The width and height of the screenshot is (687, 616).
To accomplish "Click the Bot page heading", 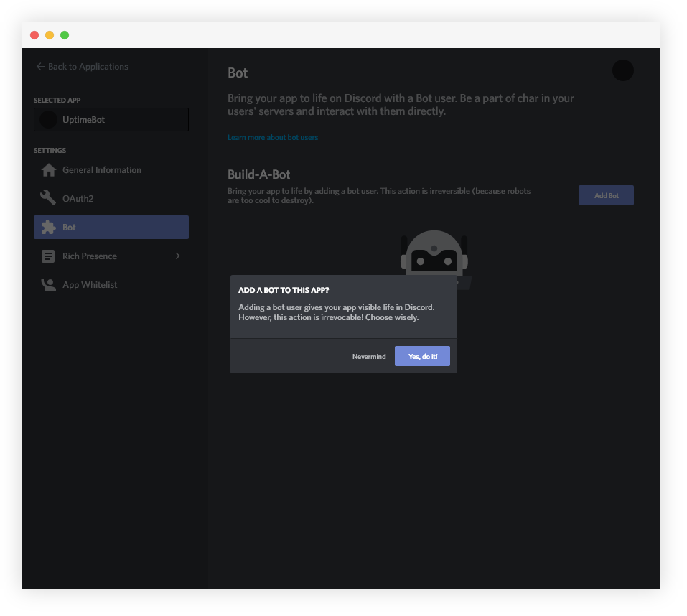I will [238, 73].
